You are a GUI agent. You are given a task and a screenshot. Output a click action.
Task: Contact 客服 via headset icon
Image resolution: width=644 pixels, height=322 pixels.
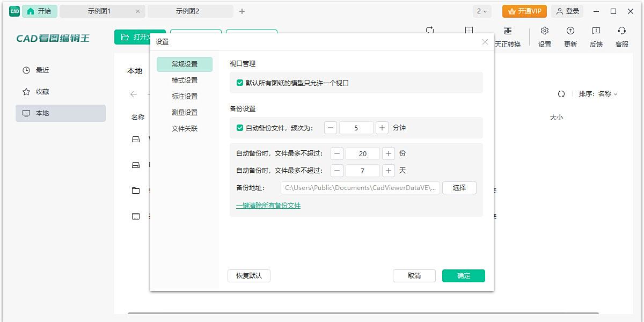[622, 31]
